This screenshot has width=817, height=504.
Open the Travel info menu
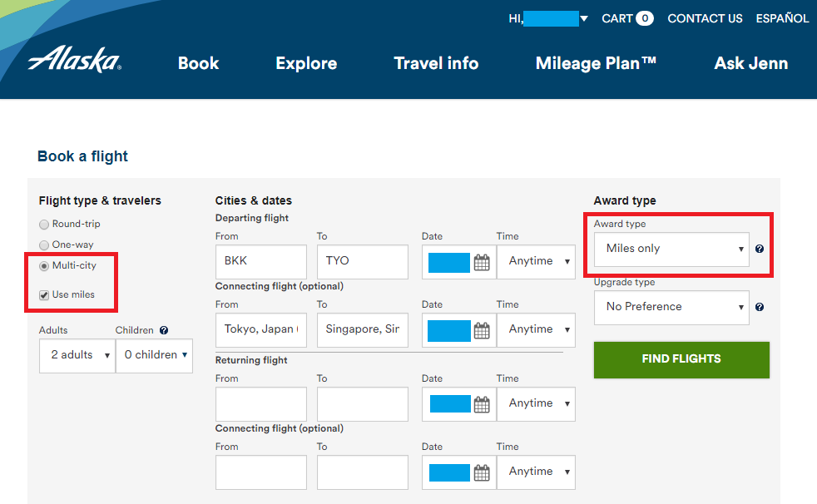click(x=436, y=63)
